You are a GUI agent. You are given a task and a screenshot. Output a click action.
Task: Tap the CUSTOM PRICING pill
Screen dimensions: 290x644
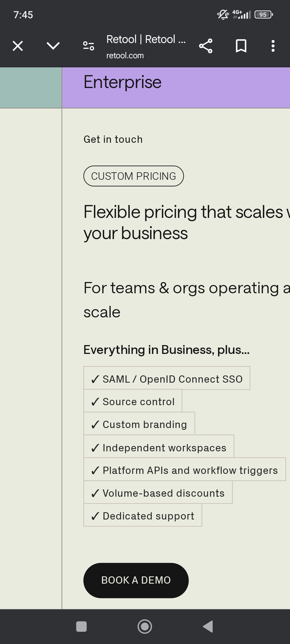[x=133, y=176]
